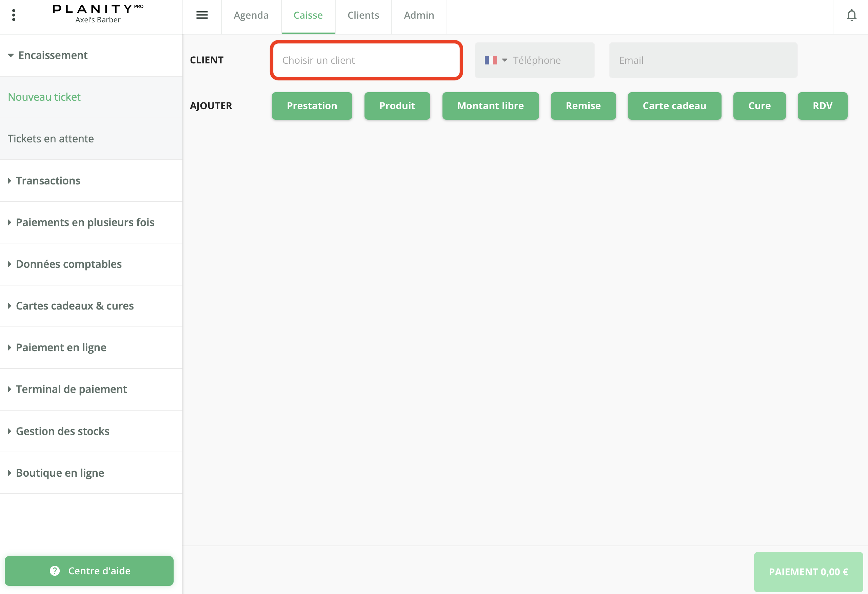Click the Choisir un client field
The width and height of the screenshot is (868, 594).
coord(366,61)
